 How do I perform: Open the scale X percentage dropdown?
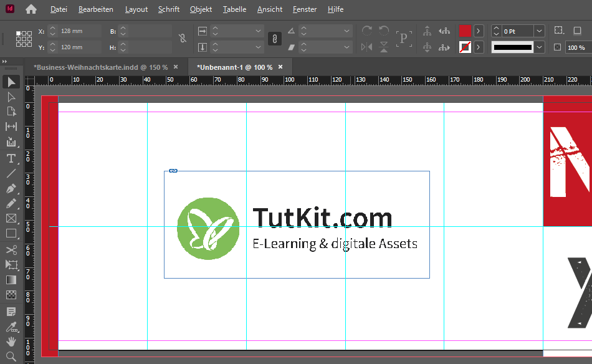coord(258,31)
